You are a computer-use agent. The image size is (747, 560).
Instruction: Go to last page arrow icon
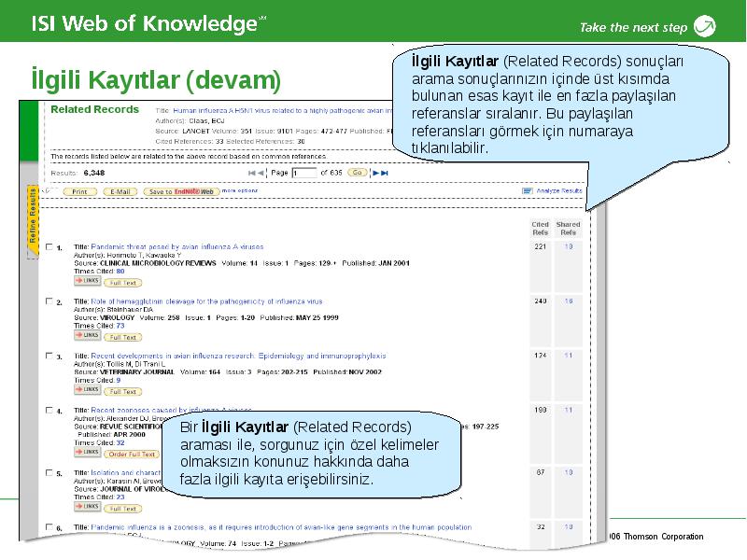385,173
